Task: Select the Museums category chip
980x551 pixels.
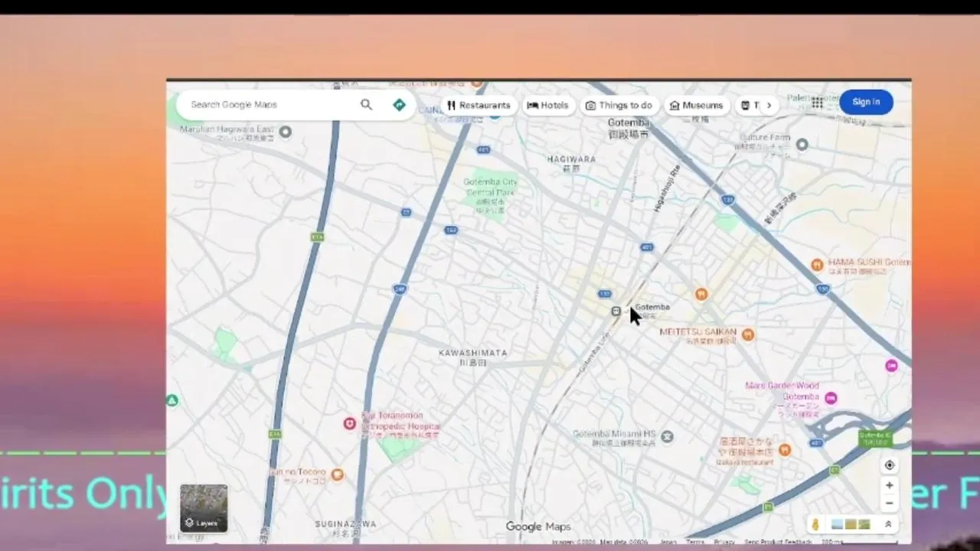Action: tap(696, 106)
